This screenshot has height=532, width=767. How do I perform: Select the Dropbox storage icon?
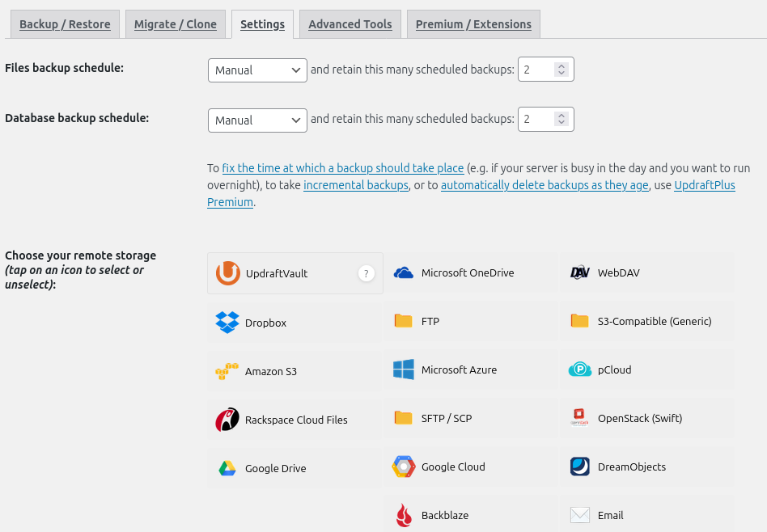(227, 323)
